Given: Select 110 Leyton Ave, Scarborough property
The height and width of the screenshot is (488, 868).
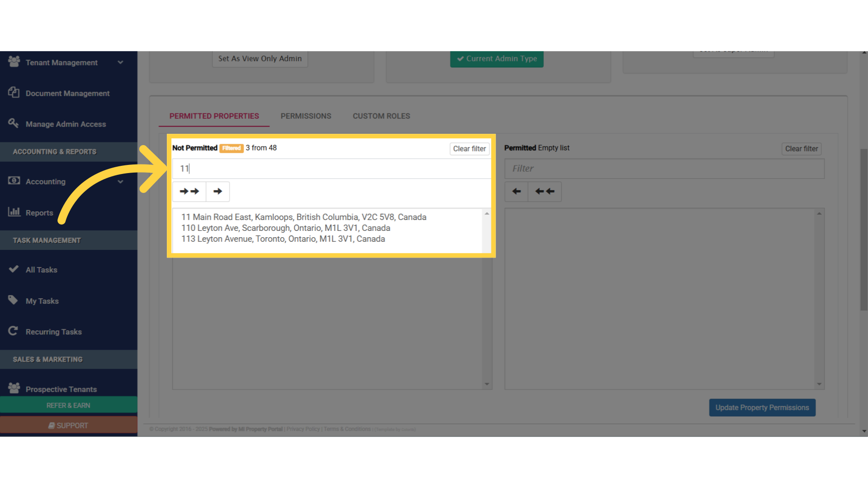Looking at the screenshot, I should (286, 228).
